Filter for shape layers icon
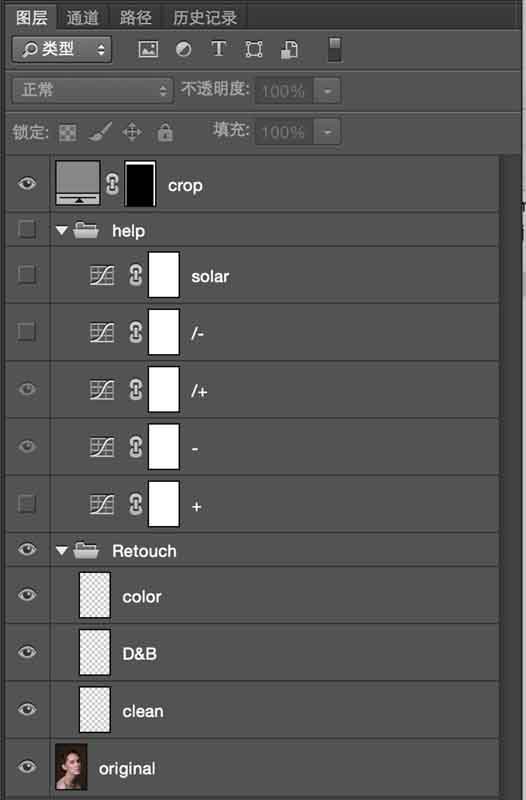 click(254, 49)
